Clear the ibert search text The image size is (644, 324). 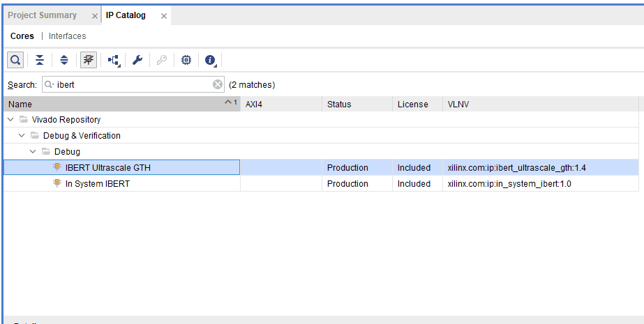218,84
